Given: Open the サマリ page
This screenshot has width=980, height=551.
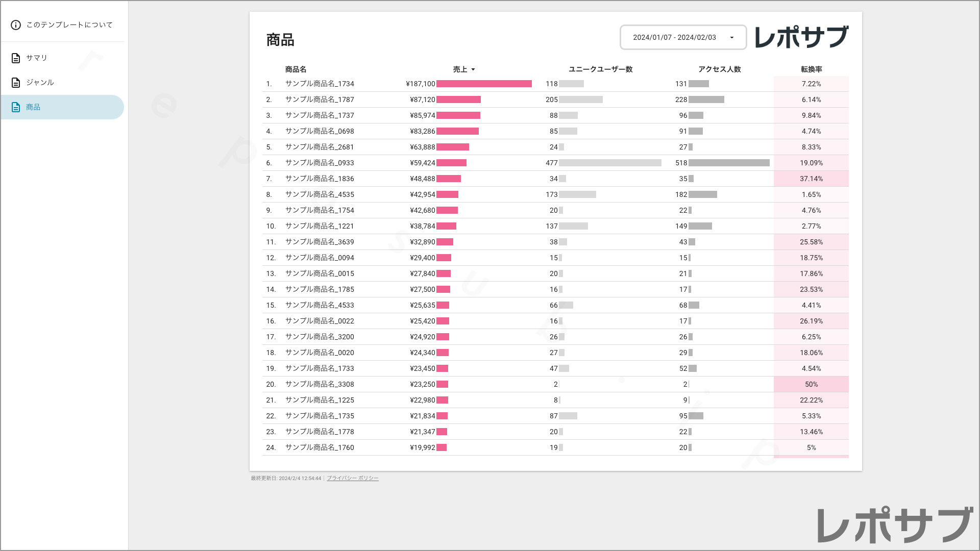Looking at the screenshot, I should click(37, 58).
